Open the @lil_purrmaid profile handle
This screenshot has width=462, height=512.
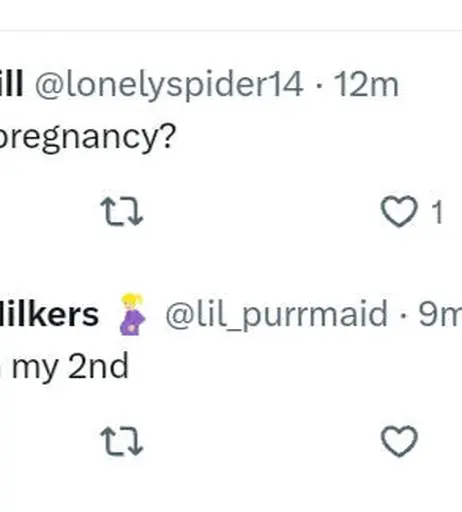pyautogui.click(x=276, y=314)
